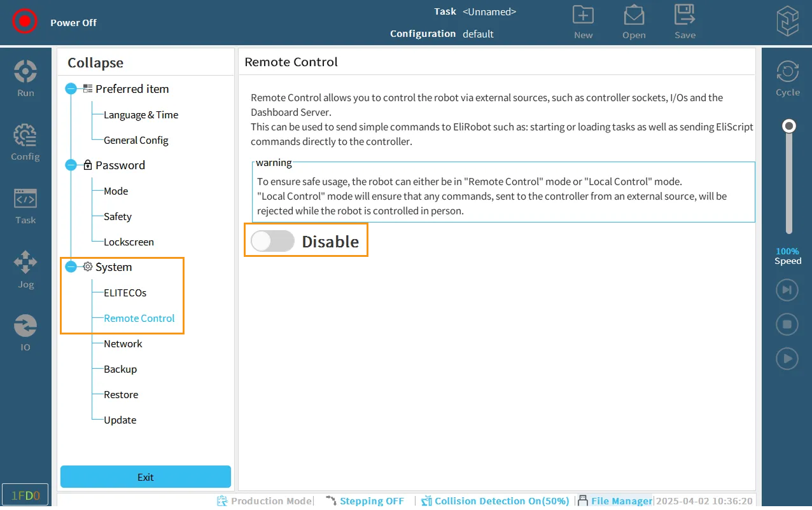This screenshot has width=812, height=510.
Task: Click the 100% Speed label
Action: [788, 256]
